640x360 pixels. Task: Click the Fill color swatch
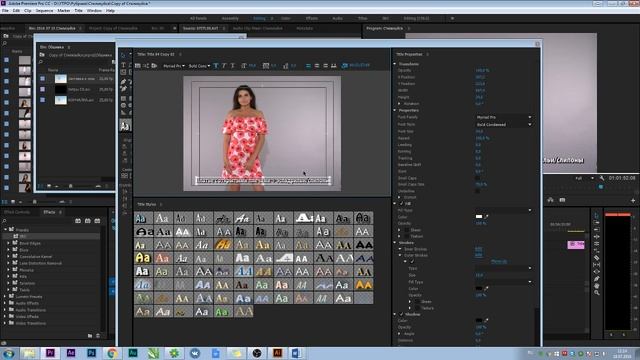click(x=479, y=217)
